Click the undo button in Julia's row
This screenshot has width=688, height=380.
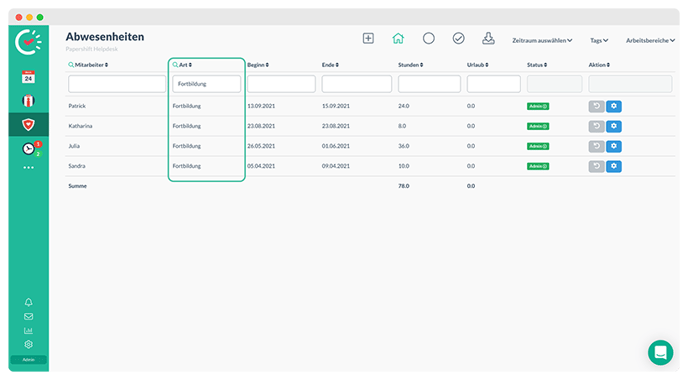point(596,146)
